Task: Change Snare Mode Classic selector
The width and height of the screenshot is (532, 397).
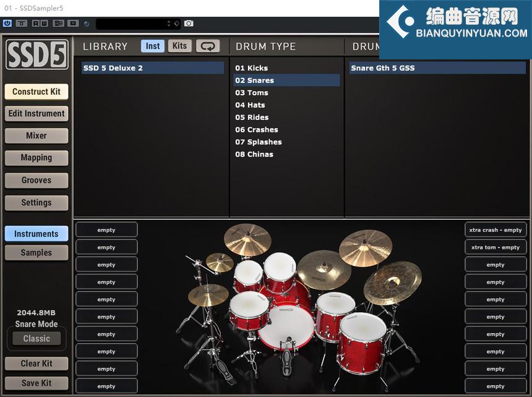Action: (x=36, y=338)
